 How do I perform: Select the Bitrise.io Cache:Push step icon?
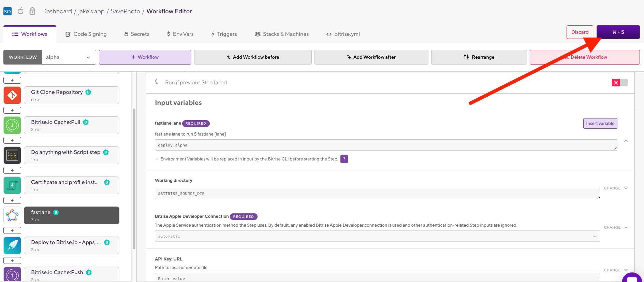pos(12,274)
